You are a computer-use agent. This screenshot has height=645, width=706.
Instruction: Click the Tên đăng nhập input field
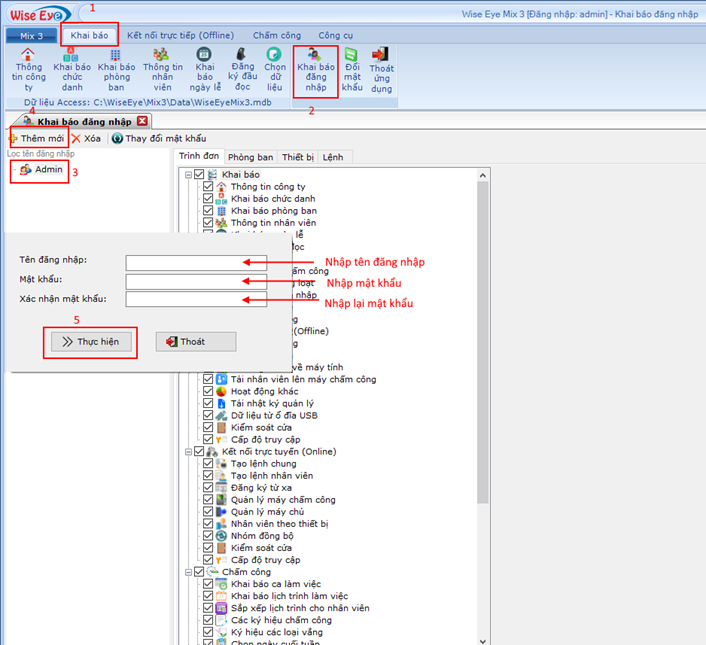196,262
